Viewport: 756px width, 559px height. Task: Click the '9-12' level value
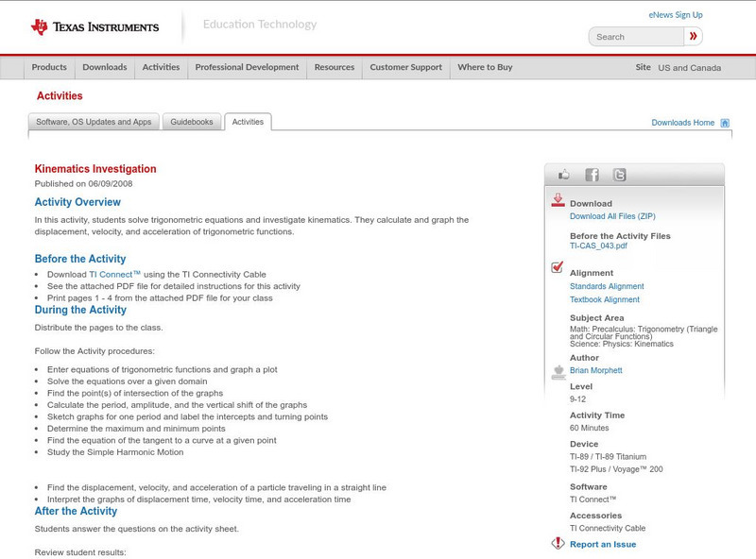577,399
